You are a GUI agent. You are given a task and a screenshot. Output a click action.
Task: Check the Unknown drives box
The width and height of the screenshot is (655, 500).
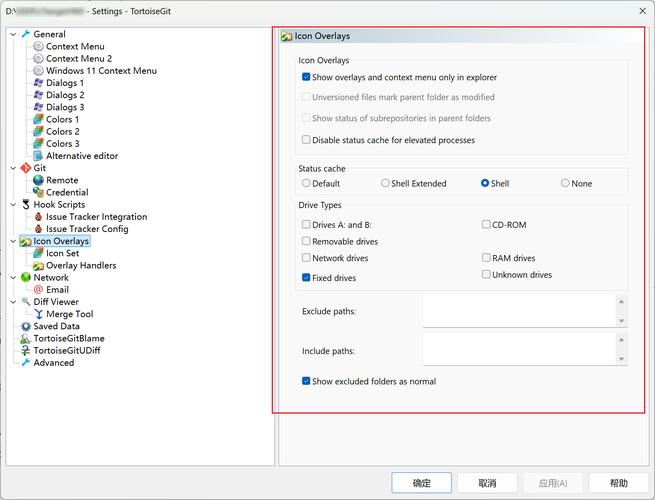486,274
